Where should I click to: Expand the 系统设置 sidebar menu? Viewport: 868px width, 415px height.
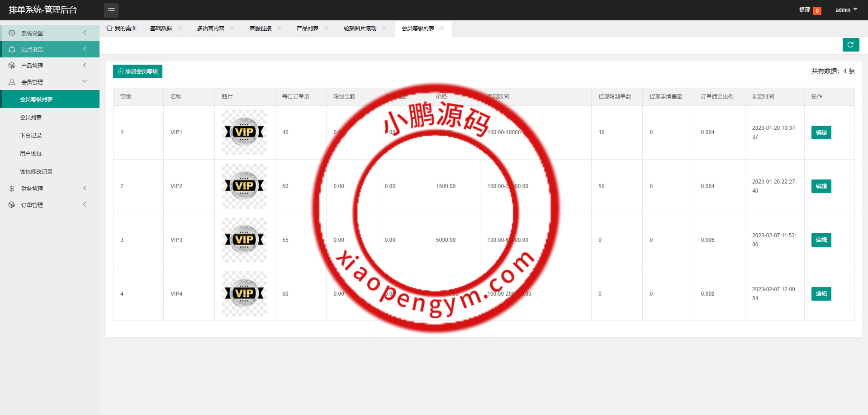(50, 33)
